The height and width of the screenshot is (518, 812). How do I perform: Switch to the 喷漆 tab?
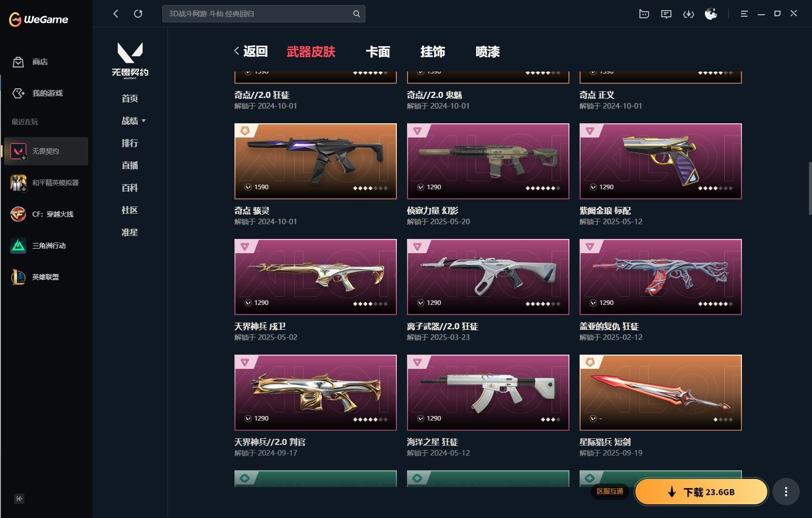(488, 52)
